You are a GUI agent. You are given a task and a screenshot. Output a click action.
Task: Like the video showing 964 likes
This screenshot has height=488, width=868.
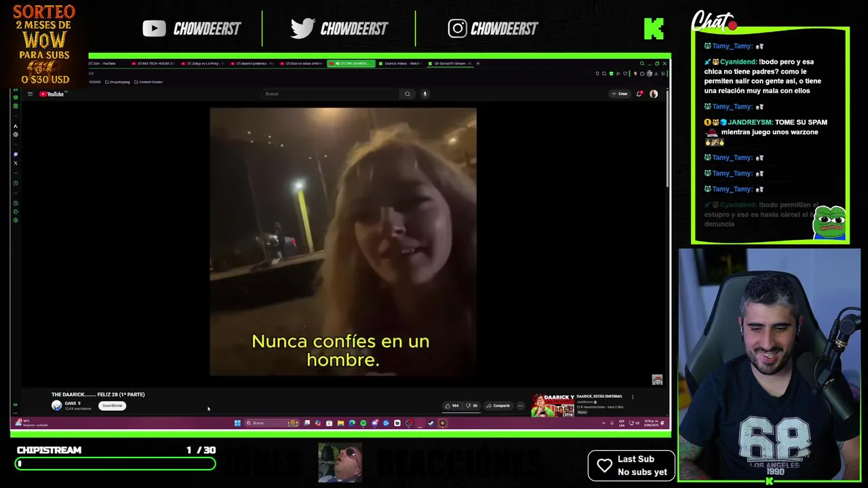(452, 406)
